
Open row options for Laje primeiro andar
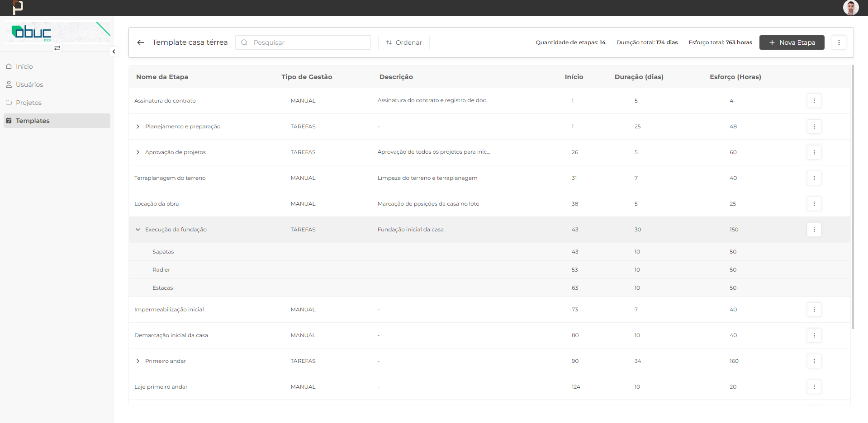[x=814, y=387]
